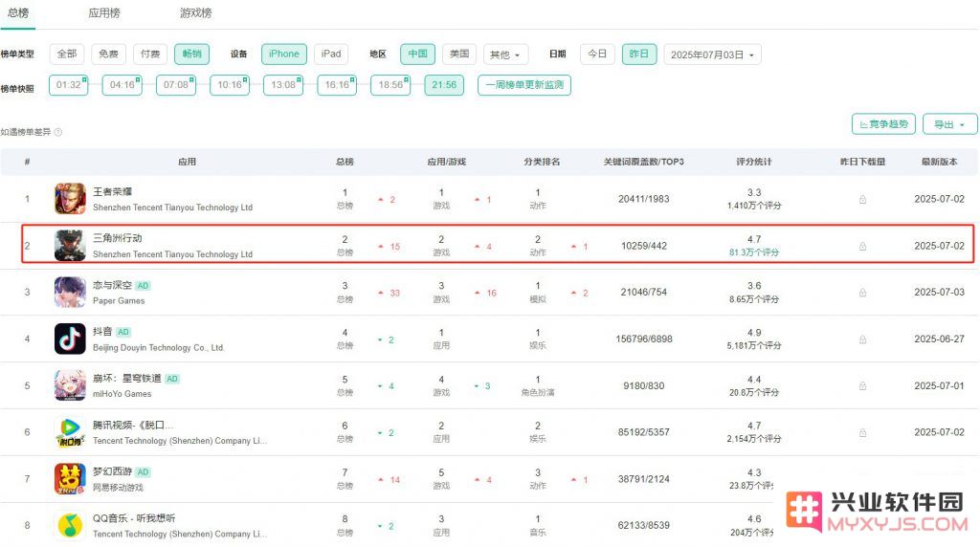The image size is (980, 547).
Task: Select the 全部 chart type filter
Action: 67,54
